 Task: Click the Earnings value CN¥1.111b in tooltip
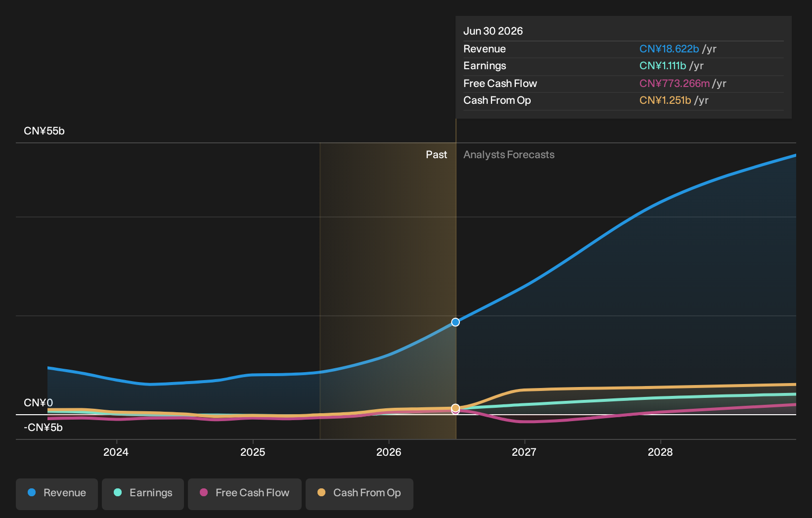coord(663,66)
